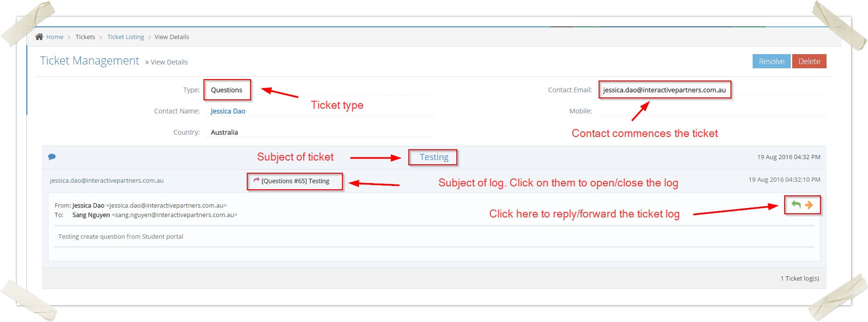Reply to the ticket log with green arrow
Image resolution: width=868 pixels, height=322 pixels.
click(796, 205)
